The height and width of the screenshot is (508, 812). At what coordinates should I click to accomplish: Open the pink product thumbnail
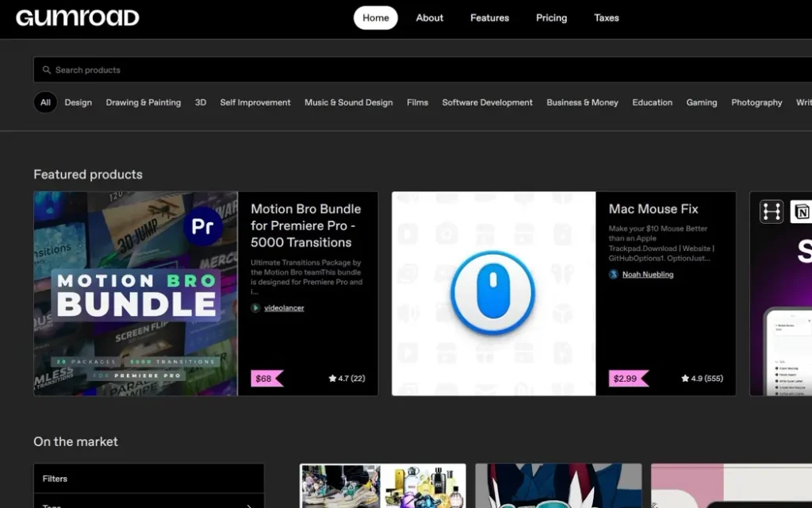[x=731, y=487]
